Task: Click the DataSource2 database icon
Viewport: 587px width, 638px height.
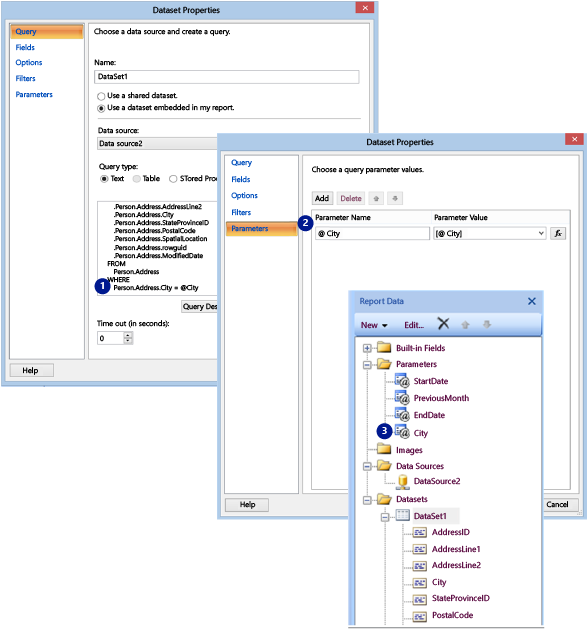Action: [403, 481]
